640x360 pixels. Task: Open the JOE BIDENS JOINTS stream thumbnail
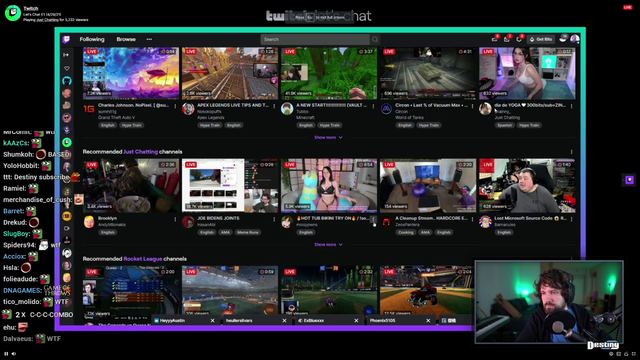230,186
